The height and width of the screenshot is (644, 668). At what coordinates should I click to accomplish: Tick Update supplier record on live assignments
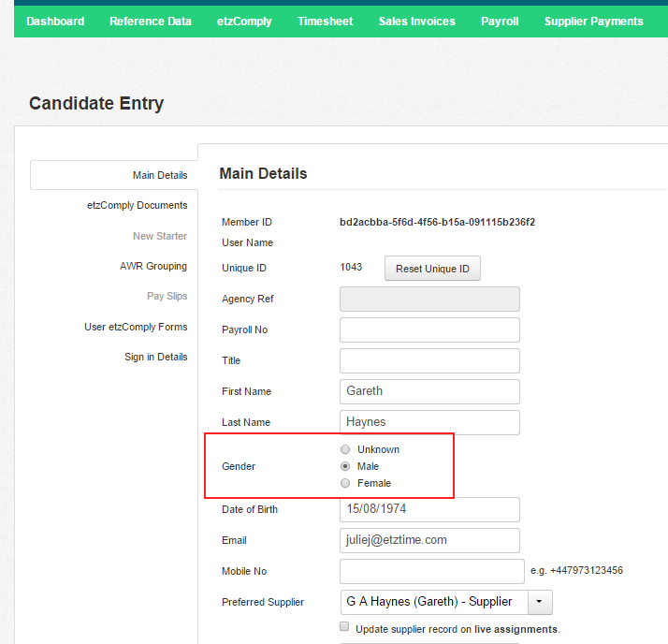coord(344,626)
